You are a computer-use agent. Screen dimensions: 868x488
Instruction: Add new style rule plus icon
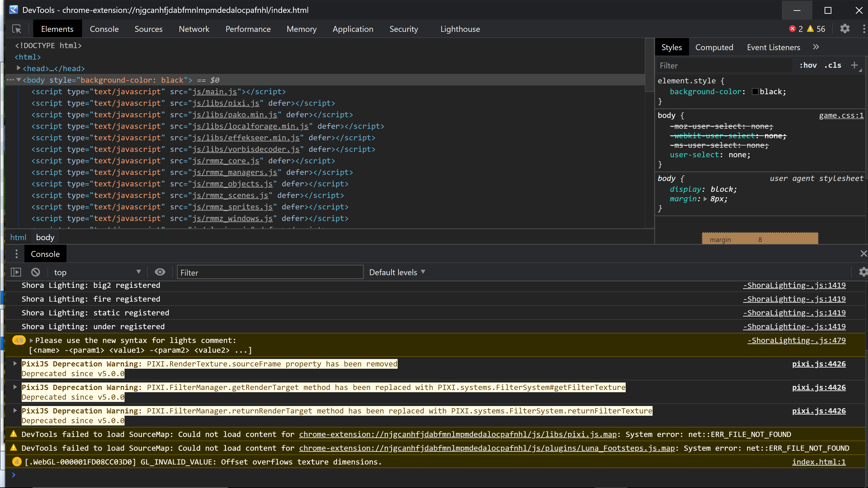click(854, 65)
